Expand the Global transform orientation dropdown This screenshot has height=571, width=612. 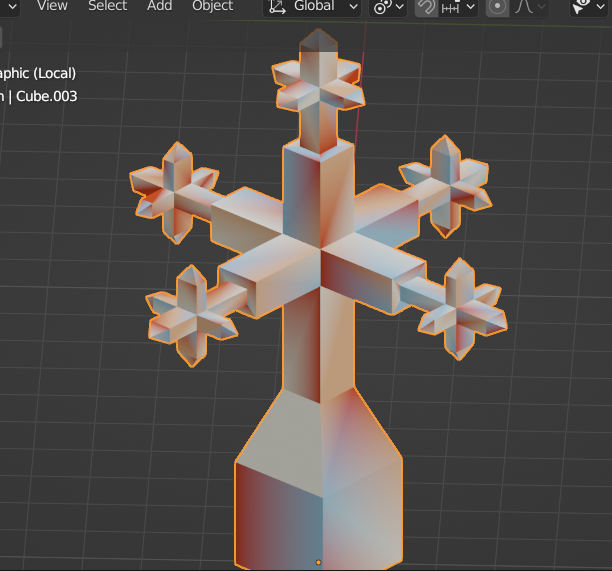pos(313,7)
